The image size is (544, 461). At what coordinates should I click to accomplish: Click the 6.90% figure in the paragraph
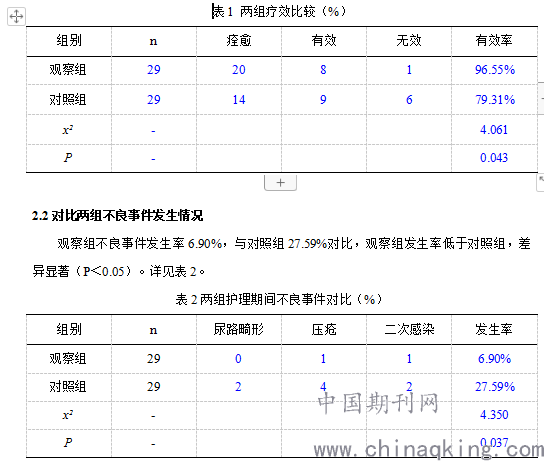[205, 244]
